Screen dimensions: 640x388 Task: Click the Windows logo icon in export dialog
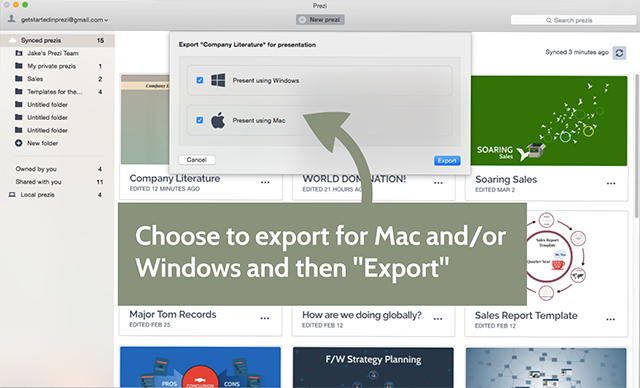point(218,80)
